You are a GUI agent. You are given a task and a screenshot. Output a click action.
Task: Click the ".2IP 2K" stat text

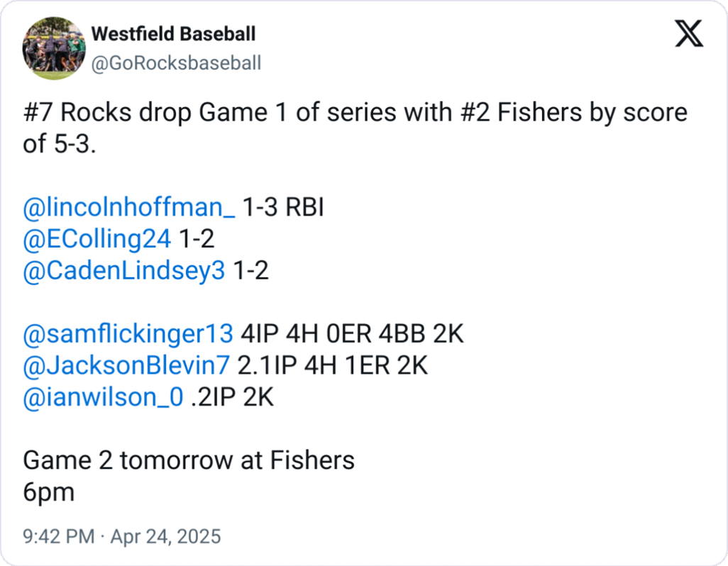click(233, 397)
